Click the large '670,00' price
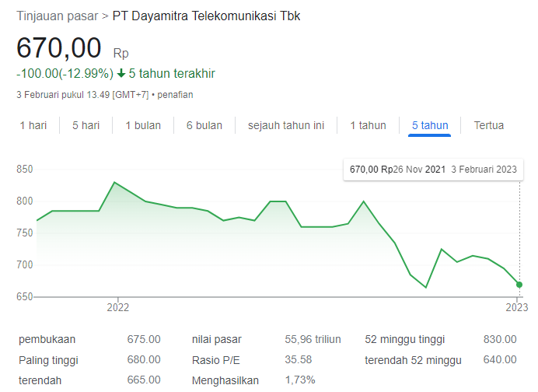The image size is (538, 392). pyautogui.click(x=58, y=47)
